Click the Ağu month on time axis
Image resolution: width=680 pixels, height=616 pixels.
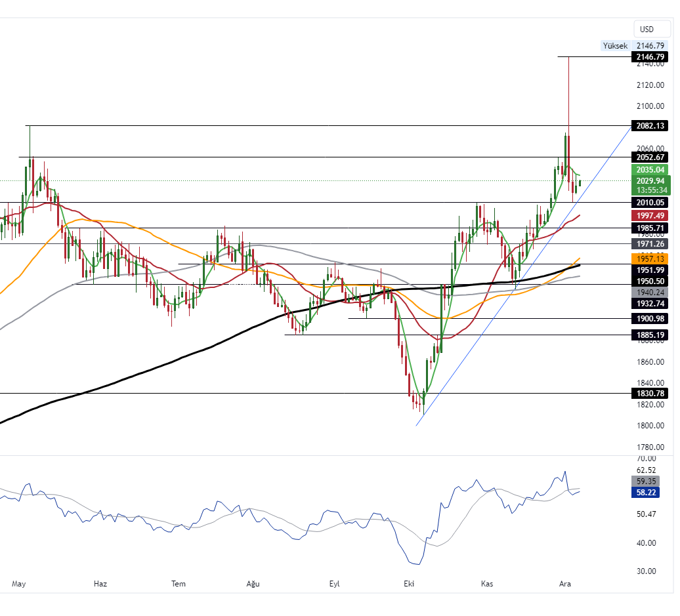253,583
